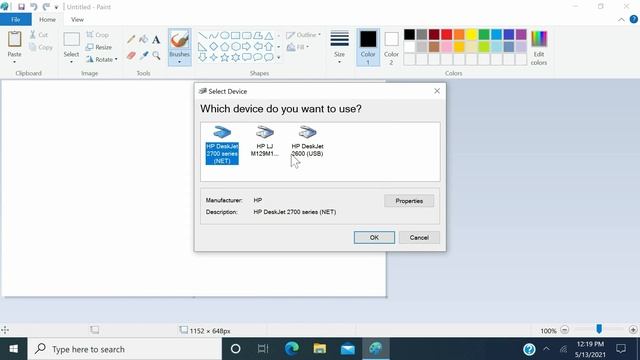Click the zoom out minus button

tap(564, 330)
